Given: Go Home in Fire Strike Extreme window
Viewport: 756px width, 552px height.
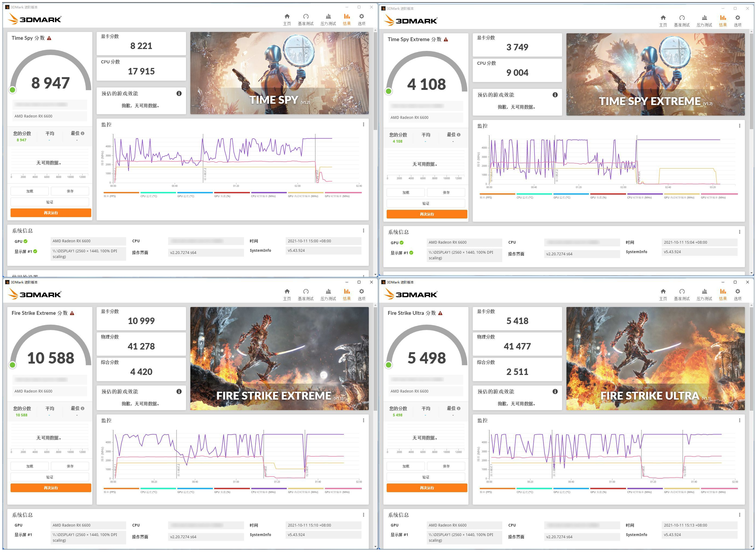Looking at the screenshot, I should 287,294.
